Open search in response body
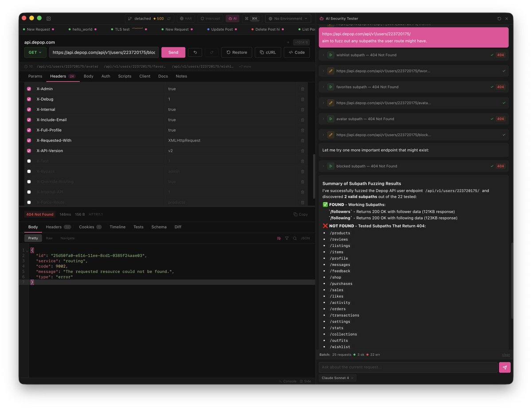 (x=295, y=238)
